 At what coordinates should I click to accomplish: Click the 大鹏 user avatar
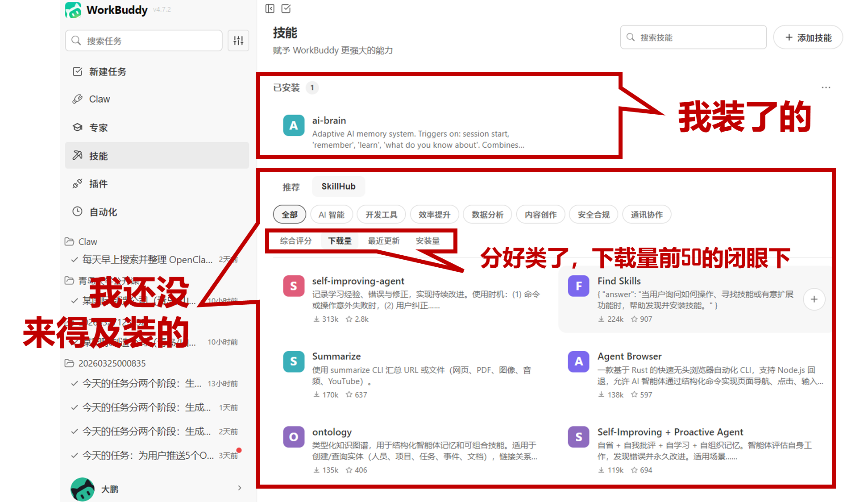click(x=83, y=489)
